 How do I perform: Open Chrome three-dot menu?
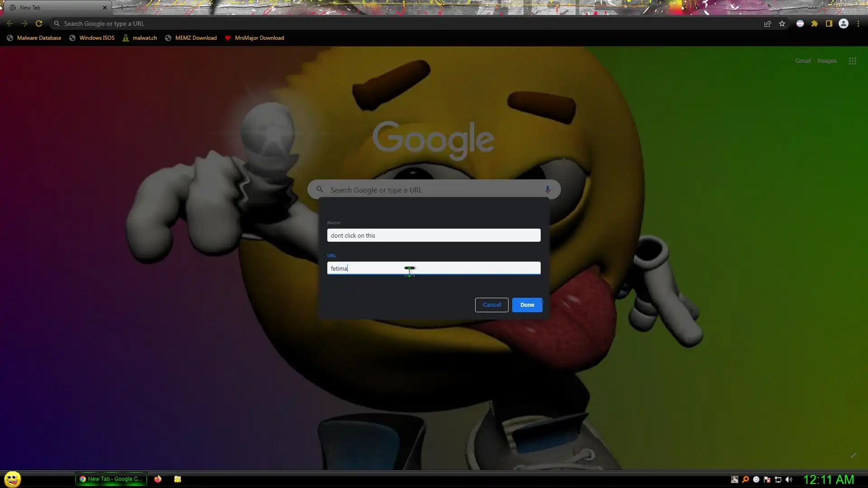[x=858, y=23]
